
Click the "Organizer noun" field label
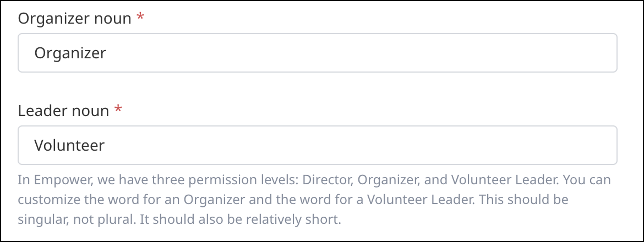click(x=74, y=19)
